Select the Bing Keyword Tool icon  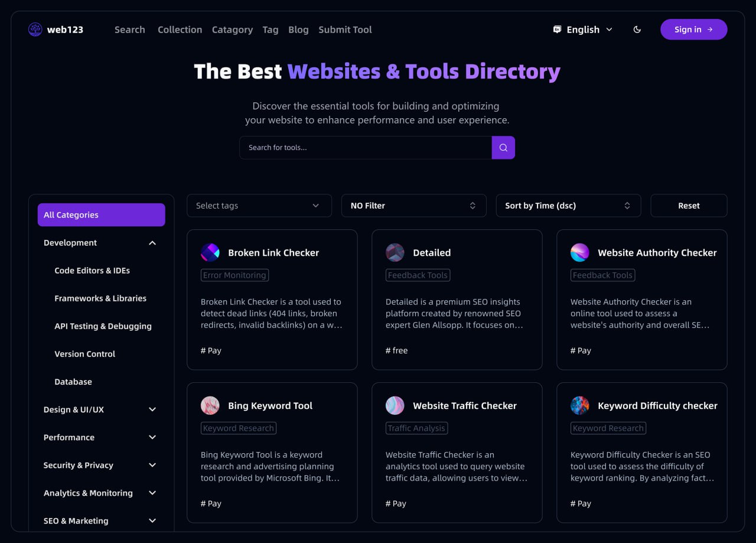coord(210,406)
